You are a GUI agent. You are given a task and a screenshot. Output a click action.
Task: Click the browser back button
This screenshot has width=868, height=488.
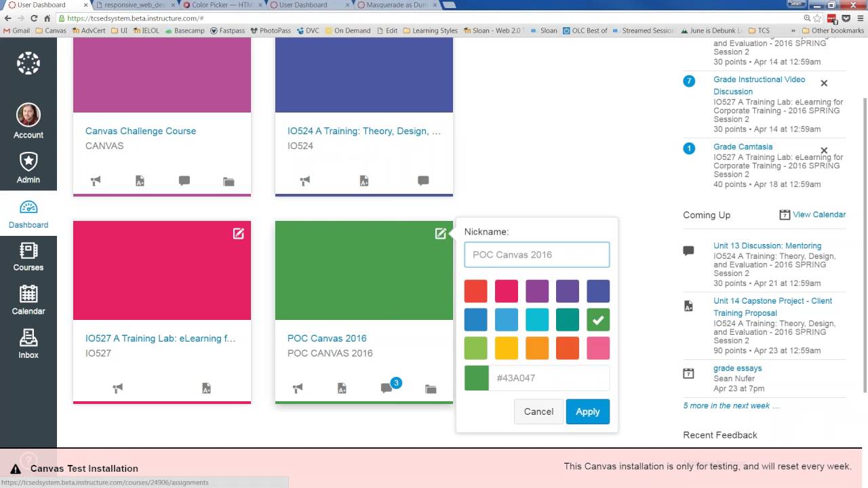click(x=7, y=18)
